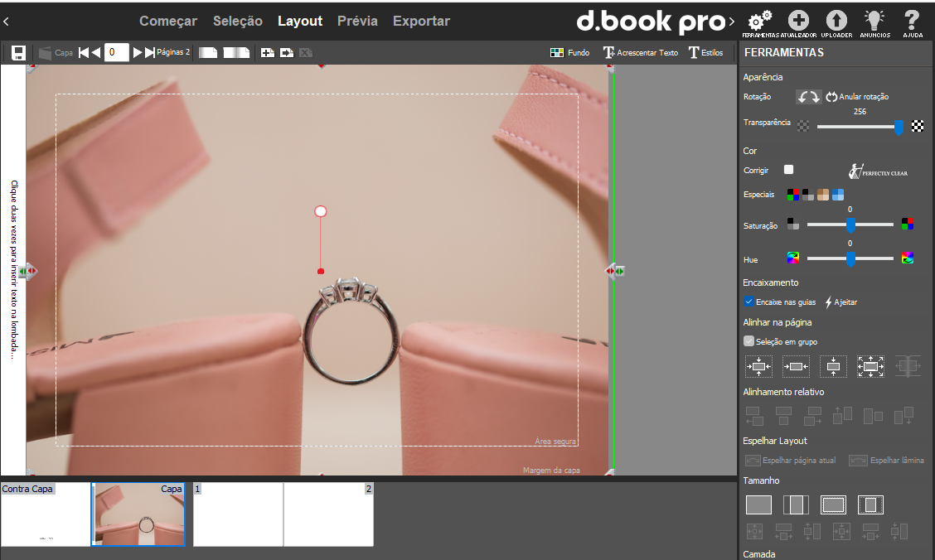
Task: Open the Atualizador plus icon
Action: tap(798, 24)
